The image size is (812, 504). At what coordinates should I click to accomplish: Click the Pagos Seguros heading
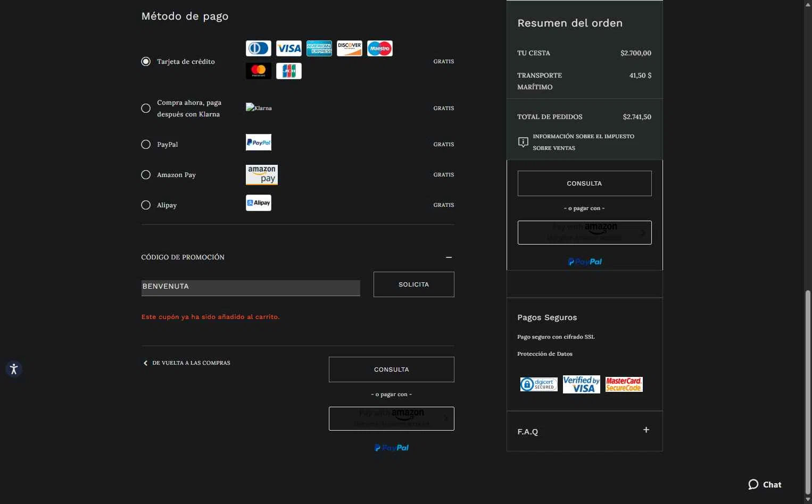547,317
